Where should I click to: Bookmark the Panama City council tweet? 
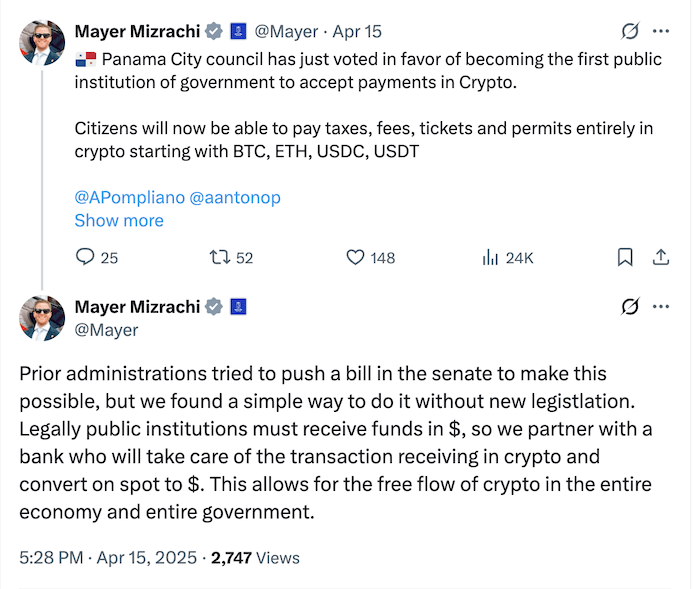tap(625, 257)
